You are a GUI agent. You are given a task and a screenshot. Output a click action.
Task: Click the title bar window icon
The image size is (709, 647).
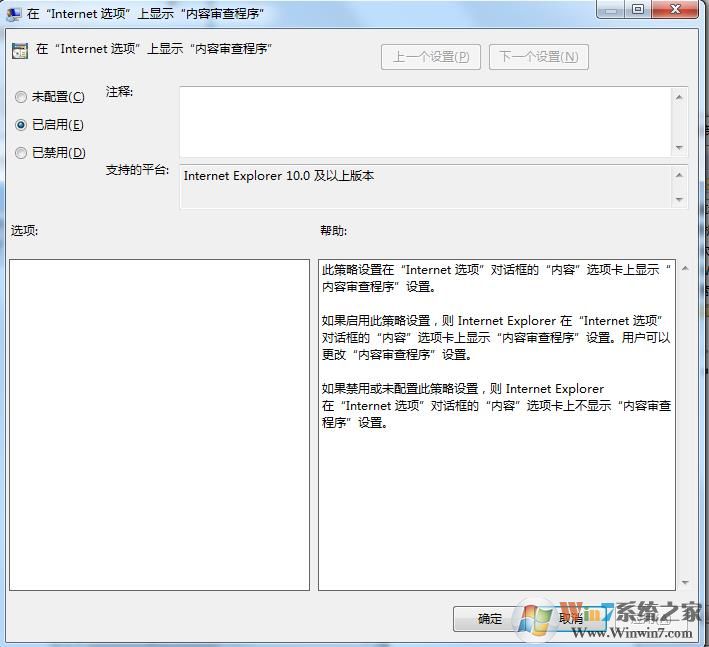[x=14, y=14]
